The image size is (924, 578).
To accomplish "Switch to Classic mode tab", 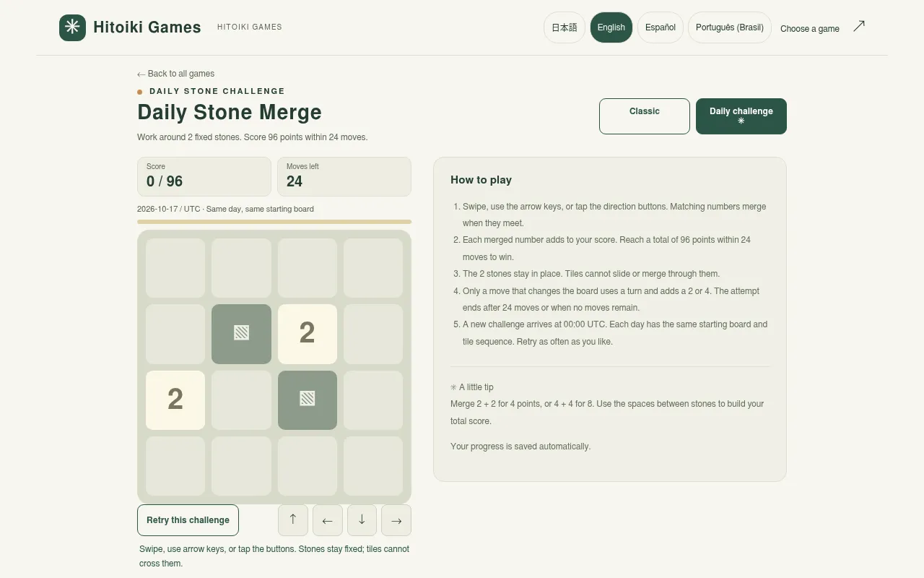I will 645,116.
